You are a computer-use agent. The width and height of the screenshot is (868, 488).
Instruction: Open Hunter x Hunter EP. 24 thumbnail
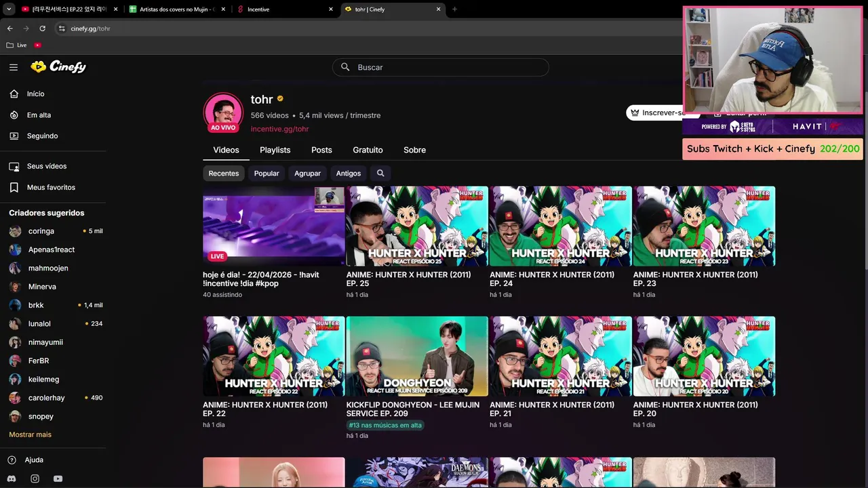pos(561,226)
